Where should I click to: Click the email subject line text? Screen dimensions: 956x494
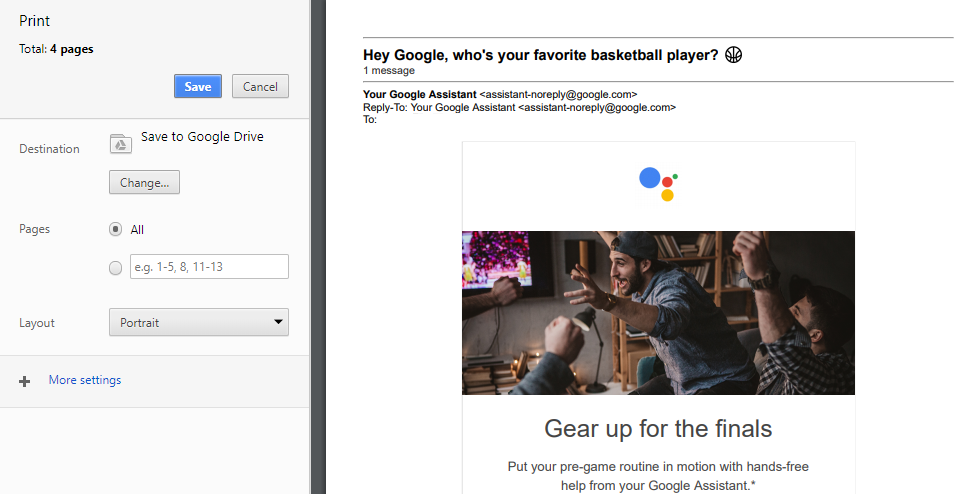[x=541, y=55]
